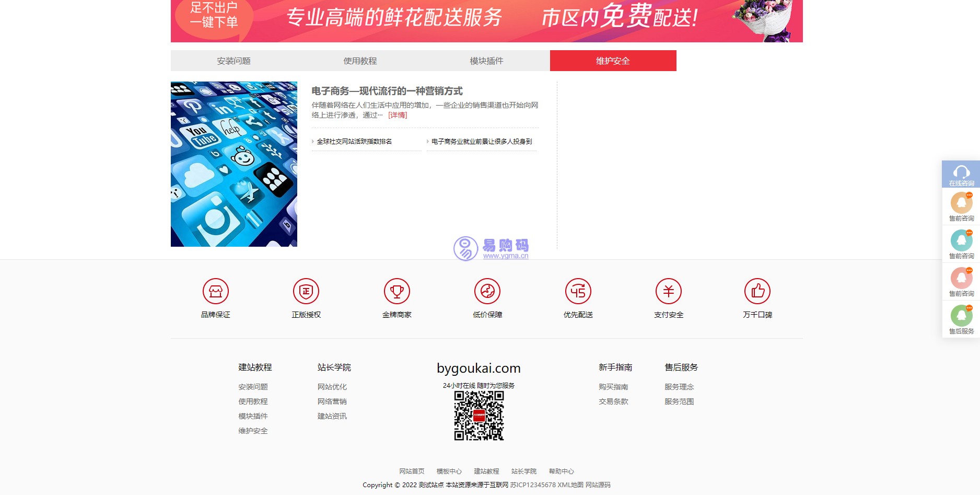Switch to the 安装问题 tab
The width and height of the screenshot is (980, 495).
pyautogui.click(x=234, y=61)
